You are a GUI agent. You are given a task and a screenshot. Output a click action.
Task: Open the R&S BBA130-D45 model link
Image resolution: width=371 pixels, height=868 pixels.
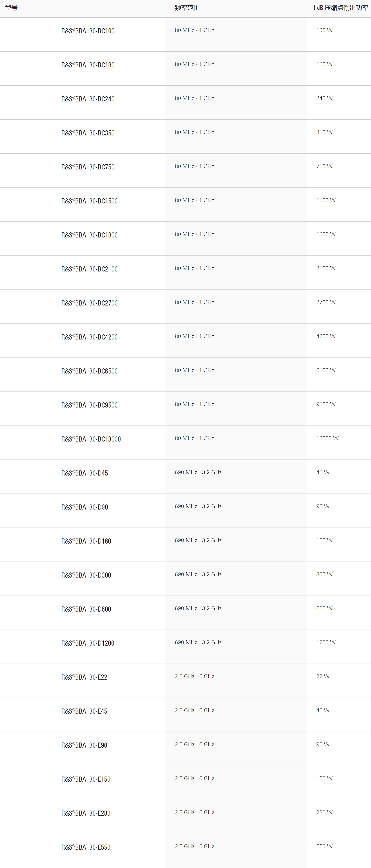tap(85, 473)
